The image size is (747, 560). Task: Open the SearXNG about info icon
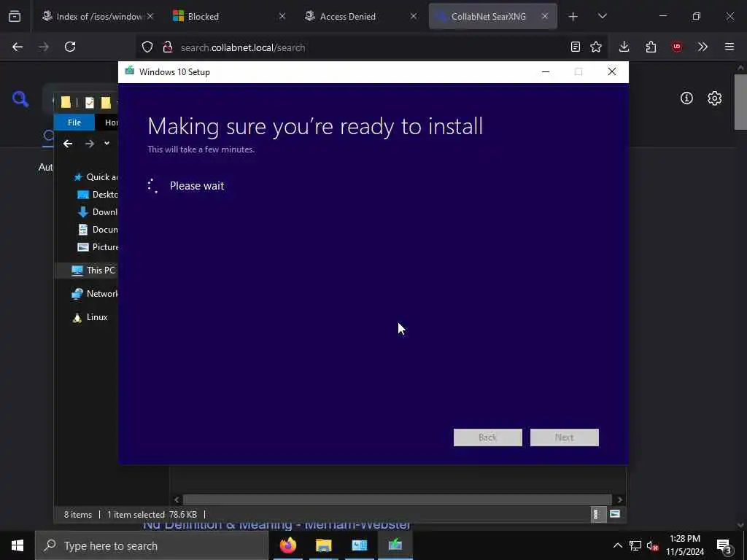[686, 98]
